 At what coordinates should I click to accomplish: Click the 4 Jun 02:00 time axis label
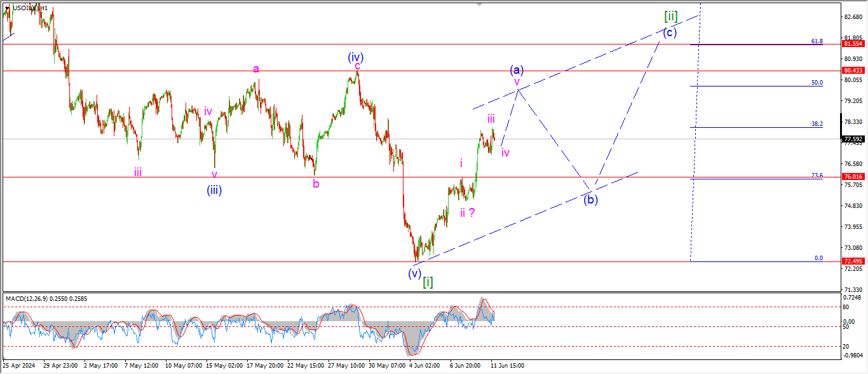tap(424, 366)
